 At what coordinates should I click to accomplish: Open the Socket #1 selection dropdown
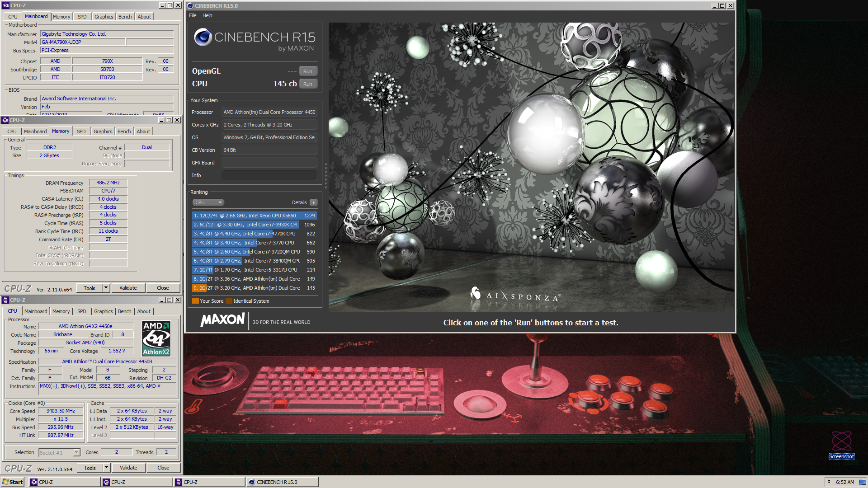76,452
